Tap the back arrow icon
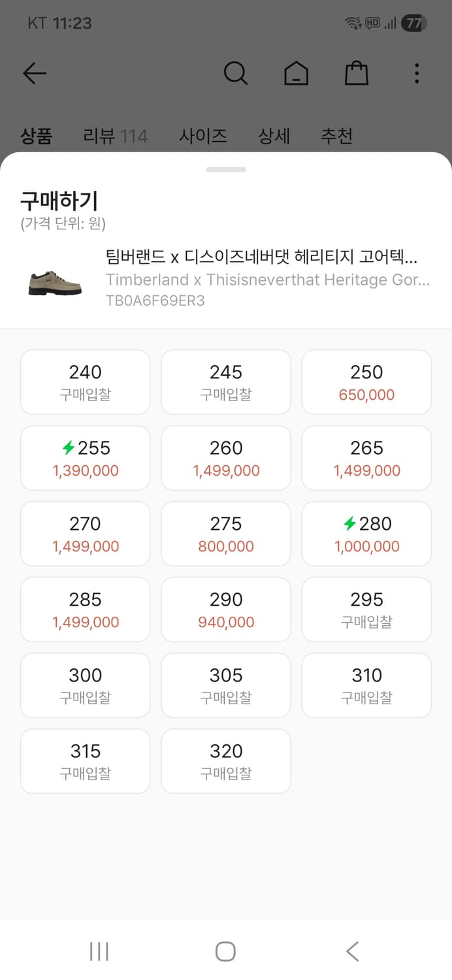This screenshot has height=980, width=452. coord(35,73)
